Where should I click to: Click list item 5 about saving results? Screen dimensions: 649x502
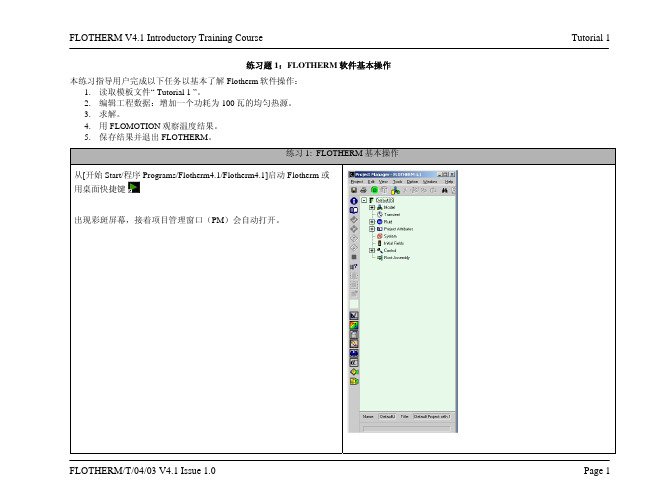click(156, 137)
